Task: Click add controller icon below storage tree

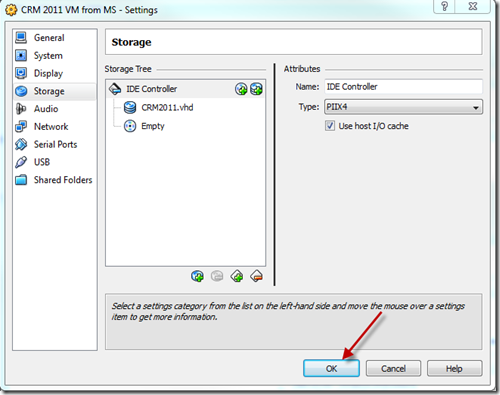Action: click(237, 276)
